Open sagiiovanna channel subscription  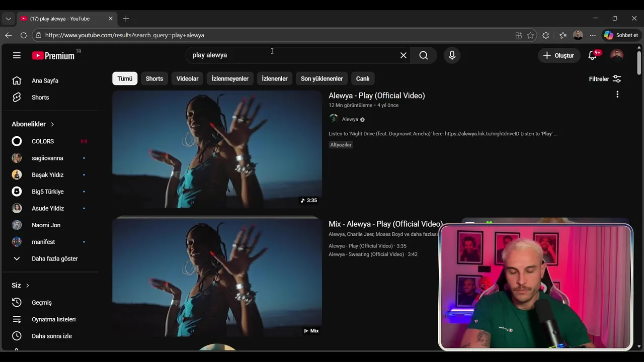click(x=49, y=158)
